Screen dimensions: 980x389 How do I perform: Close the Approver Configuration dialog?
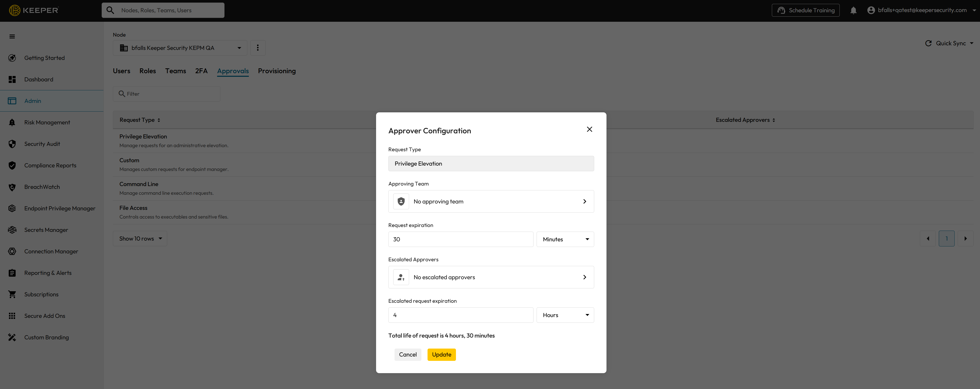click(x=589, y=129)
